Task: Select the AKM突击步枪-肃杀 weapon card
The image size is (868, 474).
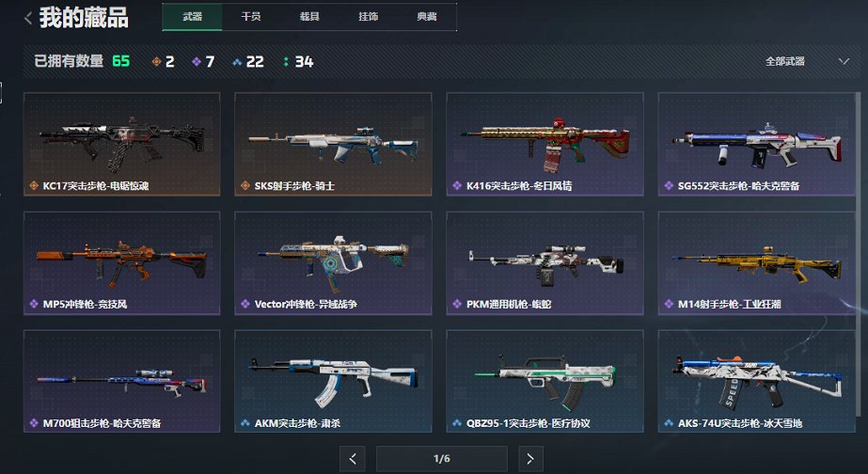Action: 333,382
